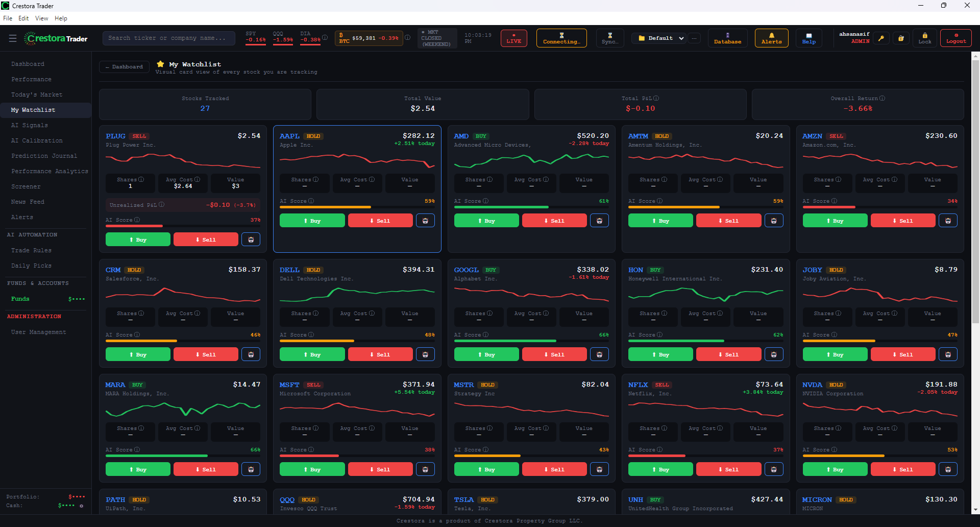Image resolution: width=980 pixels, height=527 pixels.
Task: Open the Edit menu
Action: (x=23, y=18)
